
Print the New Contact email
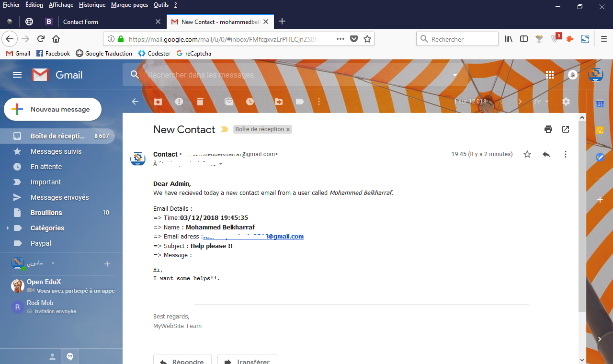[x=548, y=129]
